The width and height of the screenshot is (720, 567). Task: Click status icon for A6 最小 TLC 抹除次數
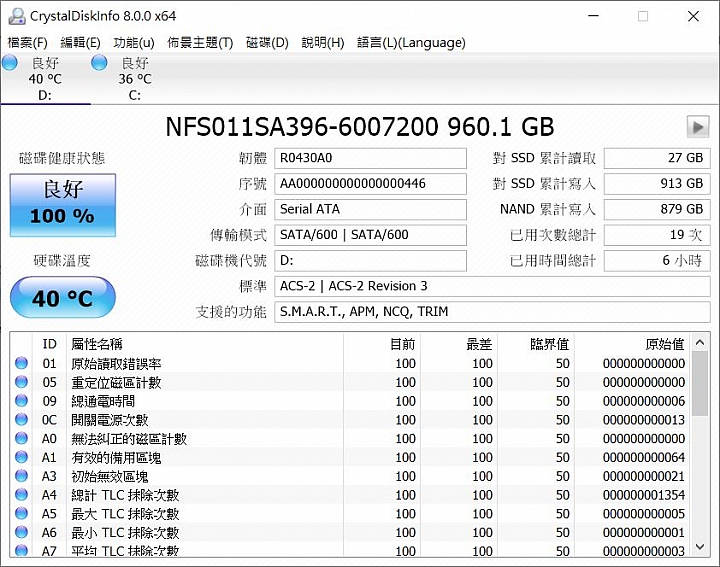tap(21, 533)
